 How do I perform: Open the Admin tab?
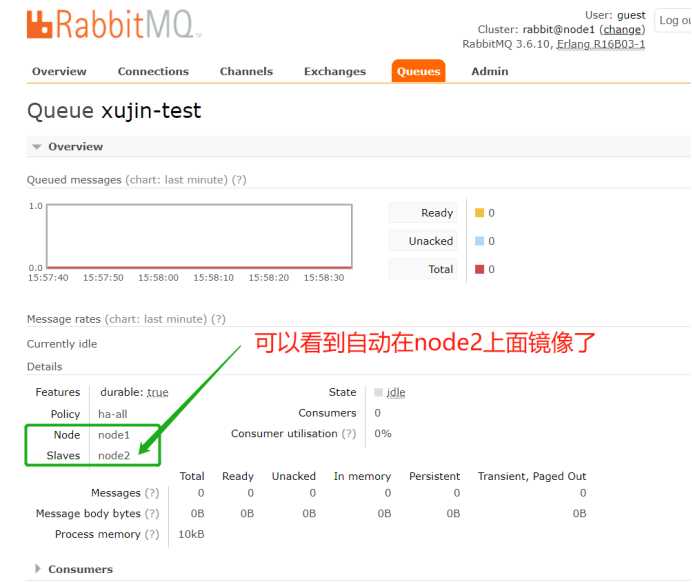coord(490,71)
